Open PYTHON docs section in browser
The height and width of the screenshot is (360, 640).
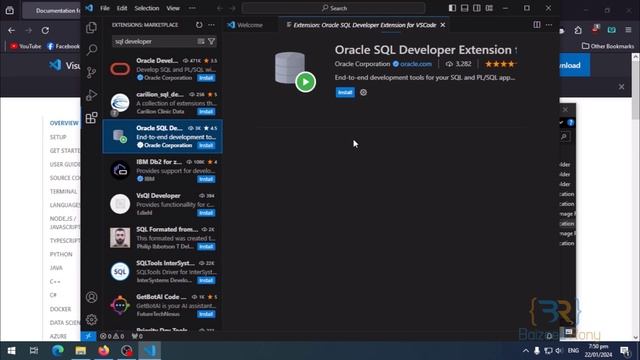click(61, 254)
